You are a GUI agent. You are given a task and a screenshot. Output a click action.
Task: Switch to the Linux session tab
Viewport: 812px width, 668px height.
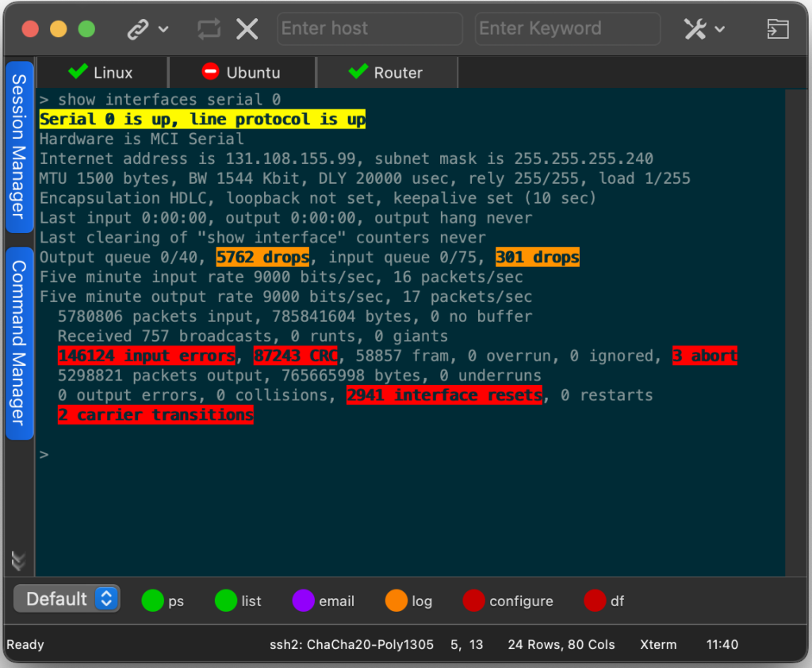pyautogui.click(x=101, y=73)
